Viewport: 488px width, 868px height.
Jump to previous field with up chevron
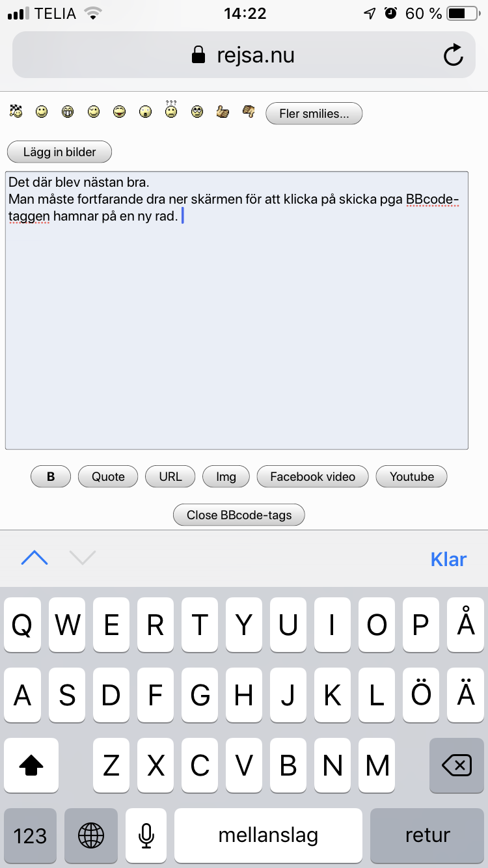click(x=34, y=558)
